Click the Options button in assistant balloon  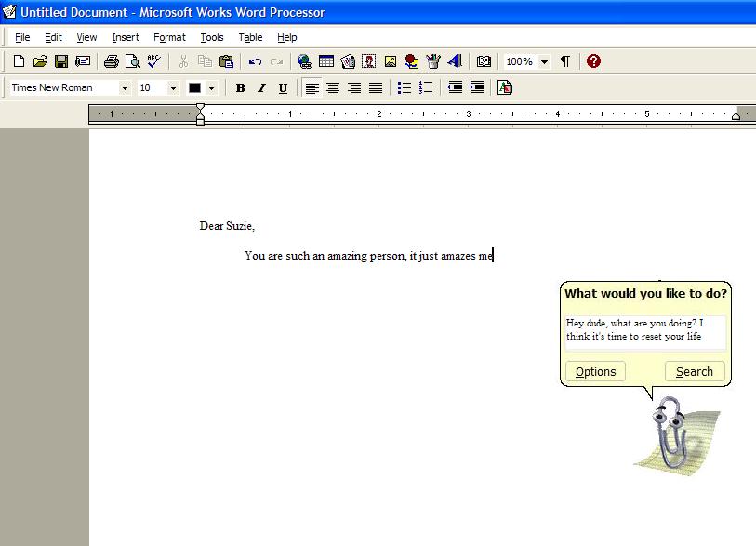595,371
